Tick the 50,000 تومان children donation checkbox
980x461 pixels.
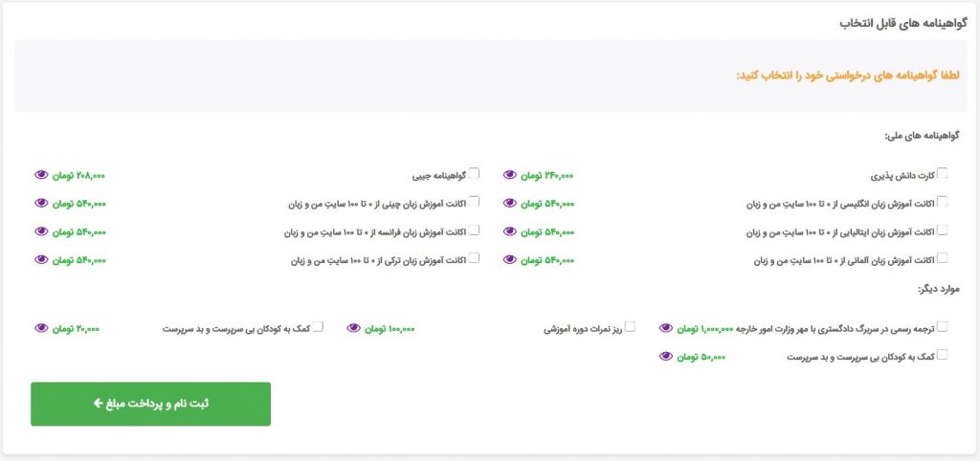[942, 354]
